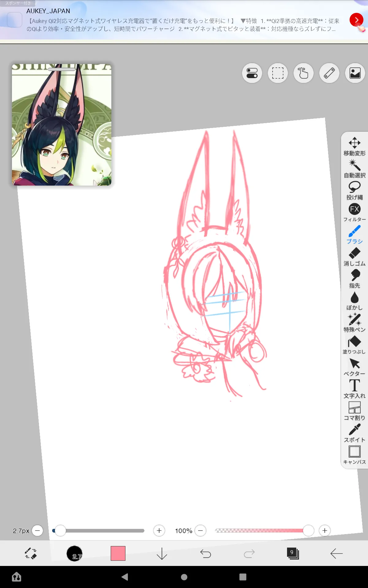Open the Canvas tool (キャンバス)
Viewport: 368px width, 588px height.
point(355,455)
